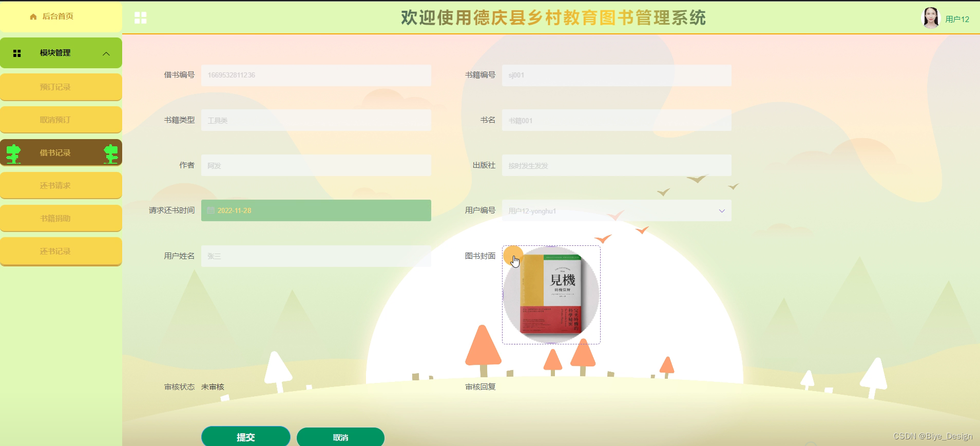Click the 书籍类型 field showing 工具类

point(316,120)
